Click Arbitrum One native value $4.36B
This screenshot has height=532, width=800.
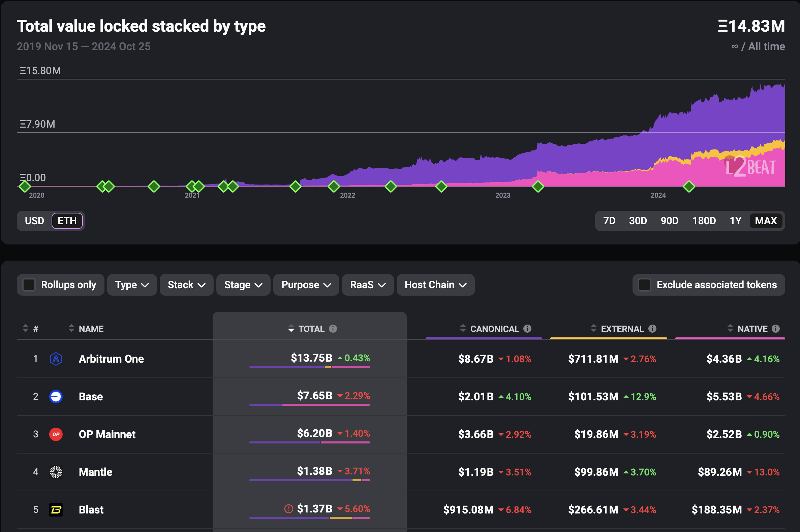point(724,359)
